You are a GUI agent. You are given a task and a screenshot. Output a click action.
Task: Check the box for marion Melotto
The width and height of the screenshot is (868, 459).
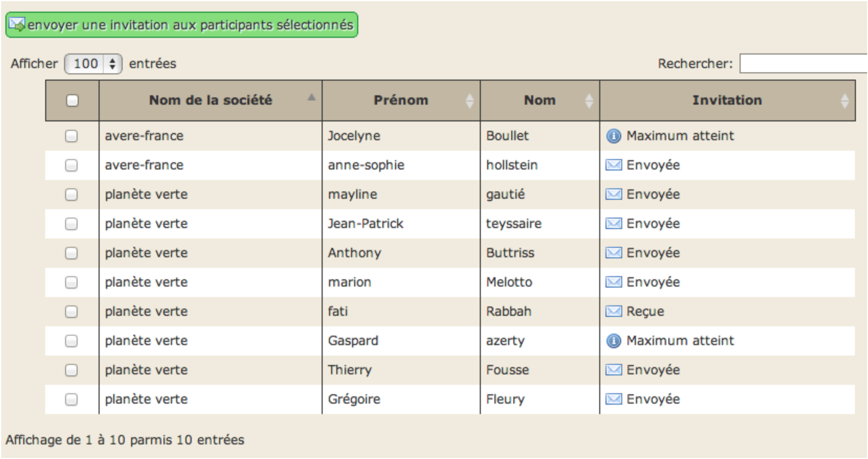click(71, 282)
